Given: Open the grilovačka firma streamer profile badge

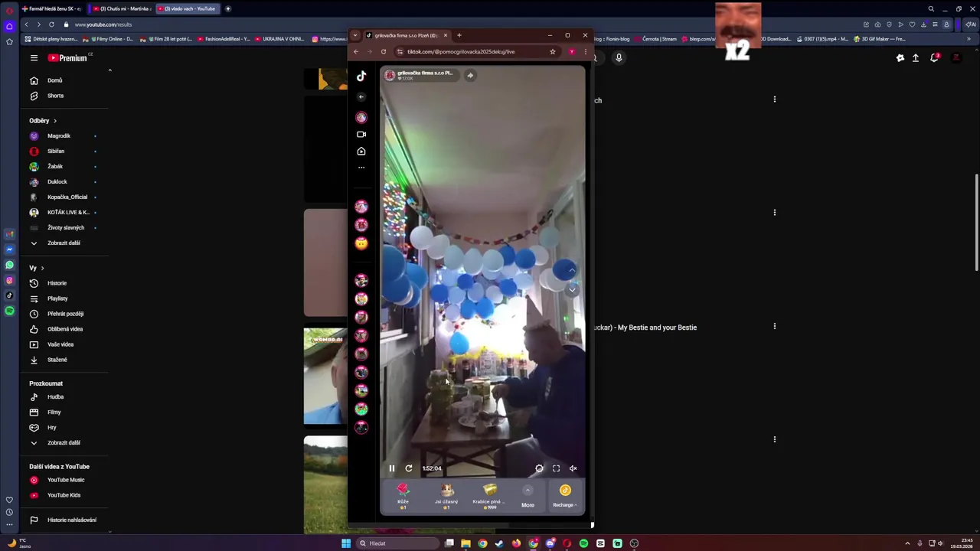Looking at the screenshot, I should pos(421,75).
